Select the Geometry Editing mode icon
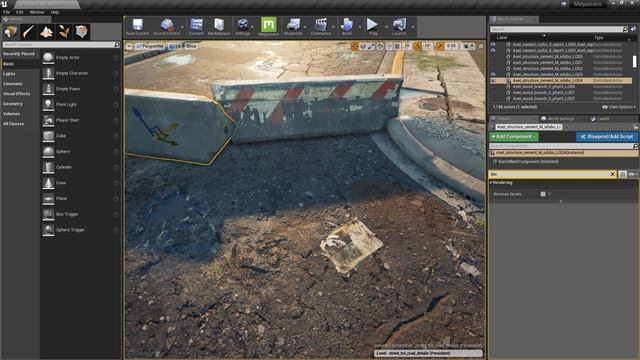Viewport: 640px width, 360px height. (82, 31)
